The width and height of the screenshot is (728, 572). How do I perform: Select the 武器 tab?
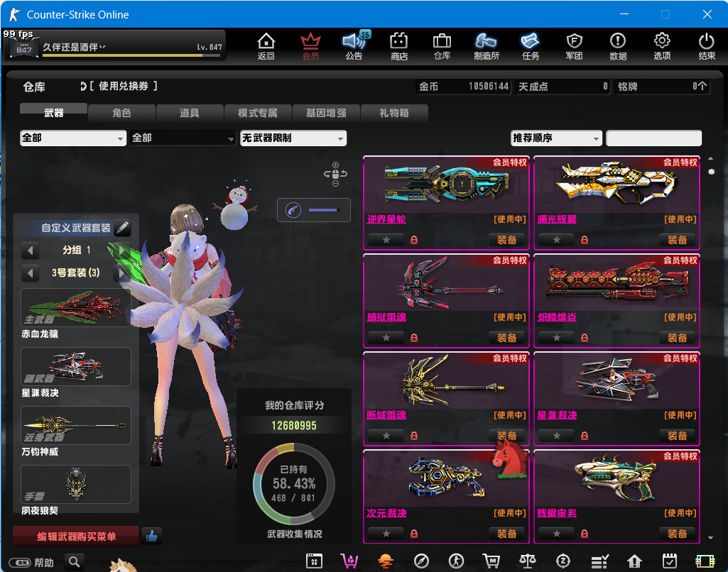point(53,112)
